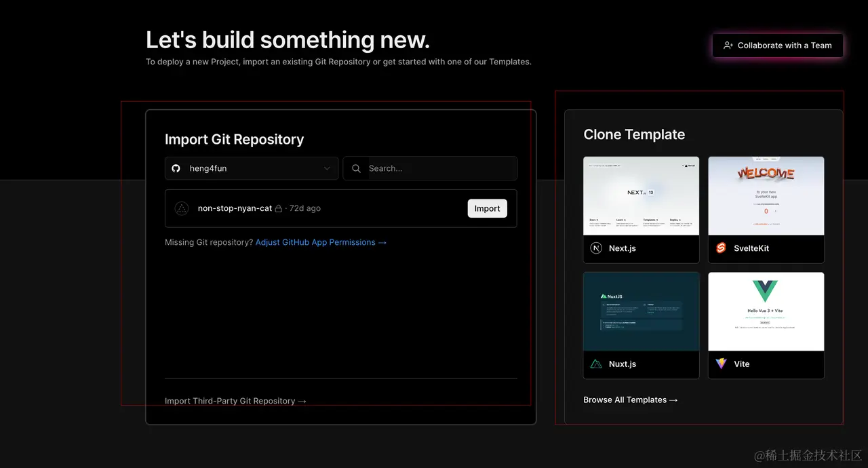Click the Clone Template heading
This screenshot has width=868, height=468.
(x=634, y=134)
